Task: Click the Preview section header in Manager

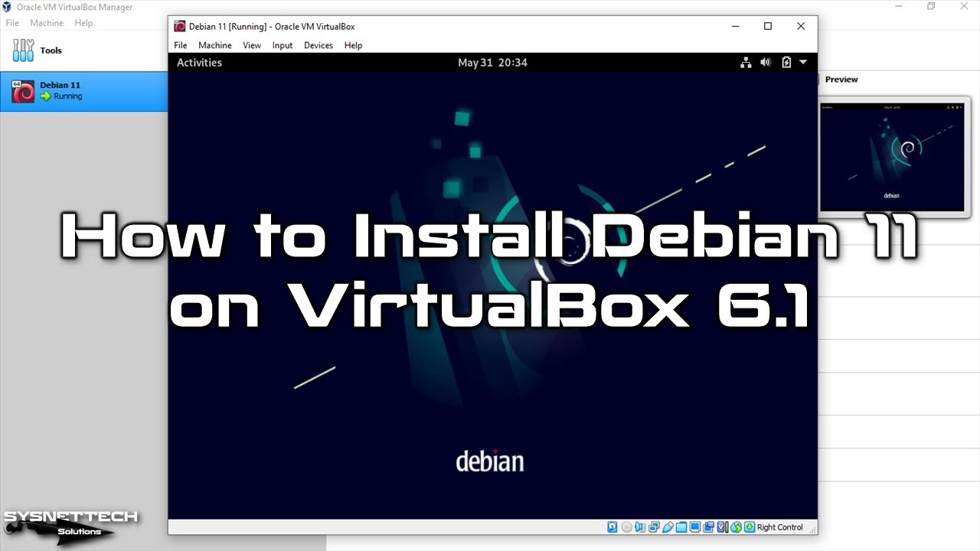Action: coord(841,80)
